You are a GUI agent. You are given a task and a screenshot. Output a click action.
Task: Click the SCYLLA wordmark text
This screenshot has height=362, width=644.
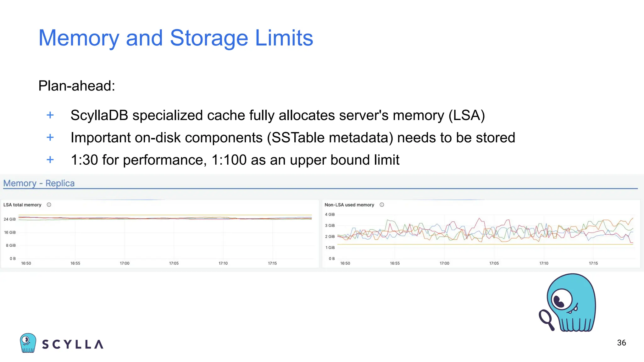pos(73,344)
